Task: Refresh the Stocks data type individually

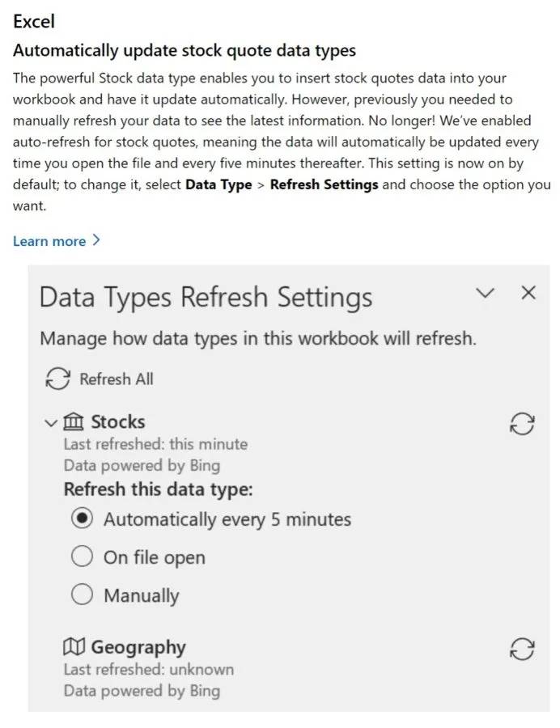Action: click(x=522, y=423)
